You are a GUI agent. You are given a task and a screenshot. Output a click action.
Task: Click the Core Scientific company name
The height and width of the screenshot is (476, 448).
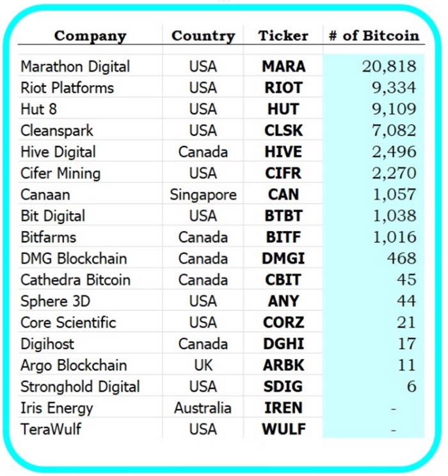(x=68, y=322)
